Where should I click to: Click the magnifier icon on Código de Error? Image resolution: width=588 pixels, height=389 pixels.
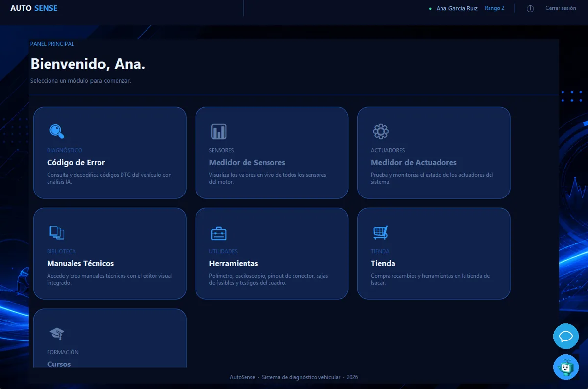[57, 131]
